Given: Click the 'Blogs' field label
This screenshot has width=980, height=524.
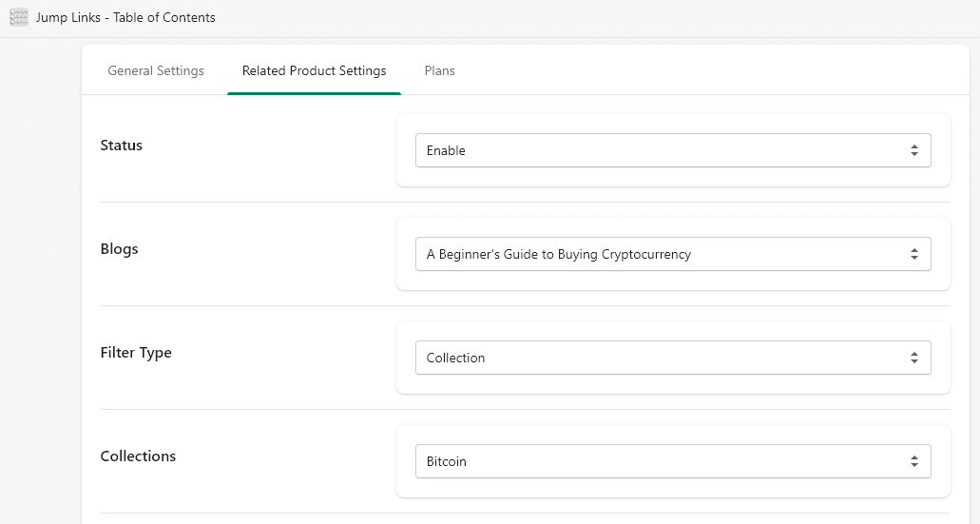Looking at the screenshot, I should [x=120, y=249].
